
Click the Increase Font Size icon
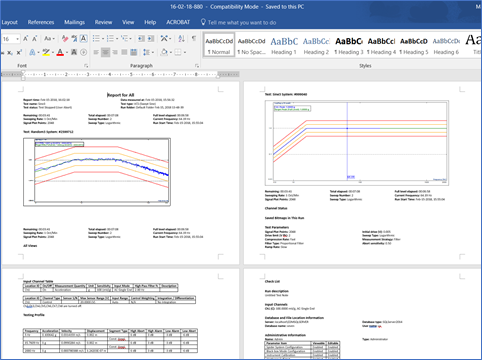tap(26, 39)
